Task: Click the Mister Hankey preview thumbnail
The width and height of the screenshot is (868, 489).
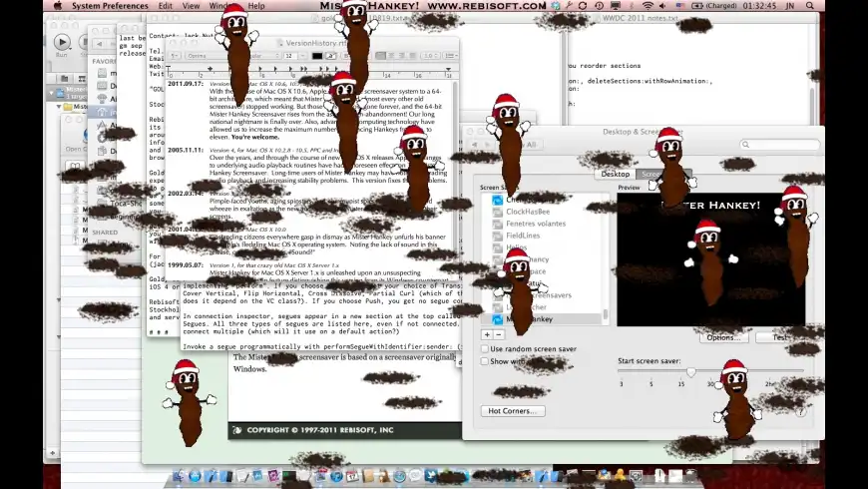Action: 711,259
